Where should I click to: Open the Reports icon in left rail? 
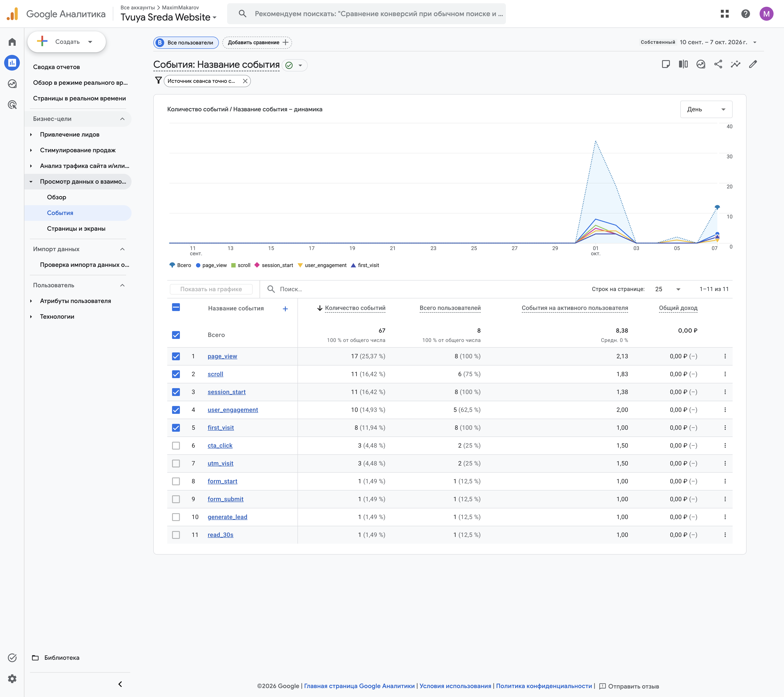click(x=12, y=63)
